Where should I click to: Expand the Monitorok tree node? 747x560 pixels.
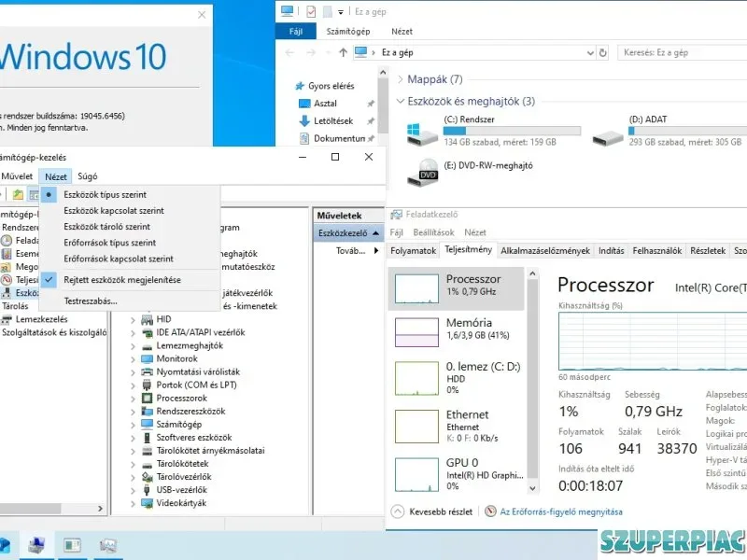(x=134, y=359)
